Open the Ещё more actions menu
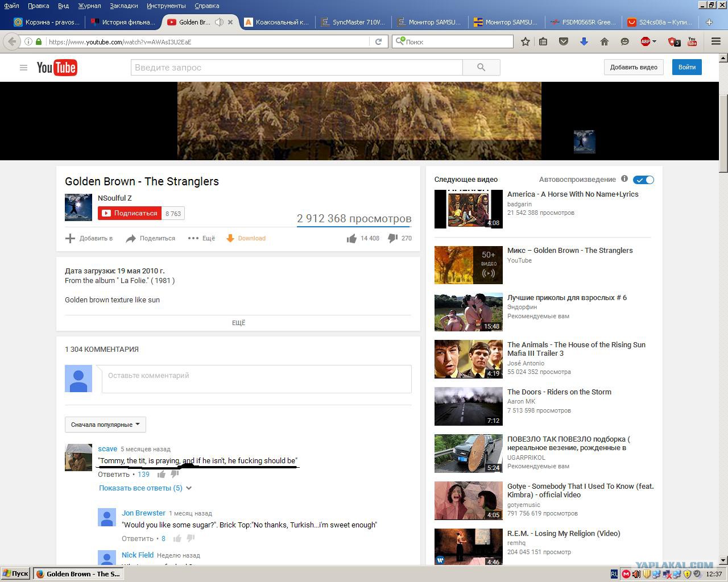 pos(201,238)
